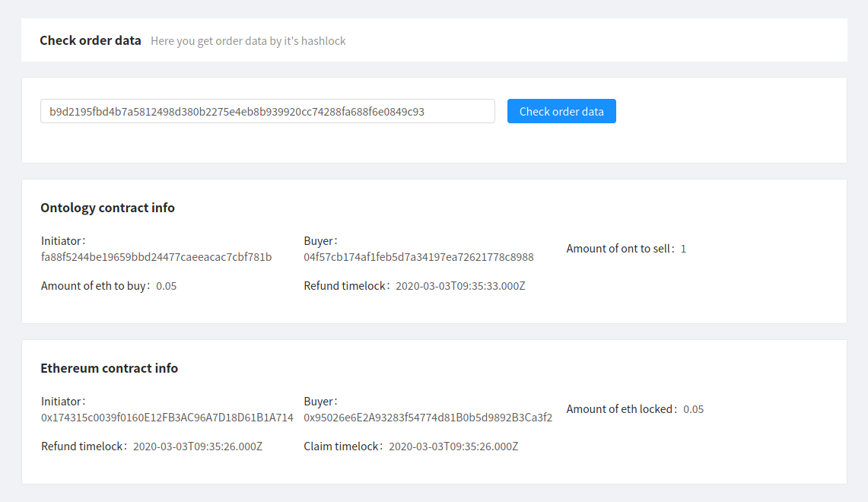
Task: Select the Ontology contract info heading
Action: [107, 208]
